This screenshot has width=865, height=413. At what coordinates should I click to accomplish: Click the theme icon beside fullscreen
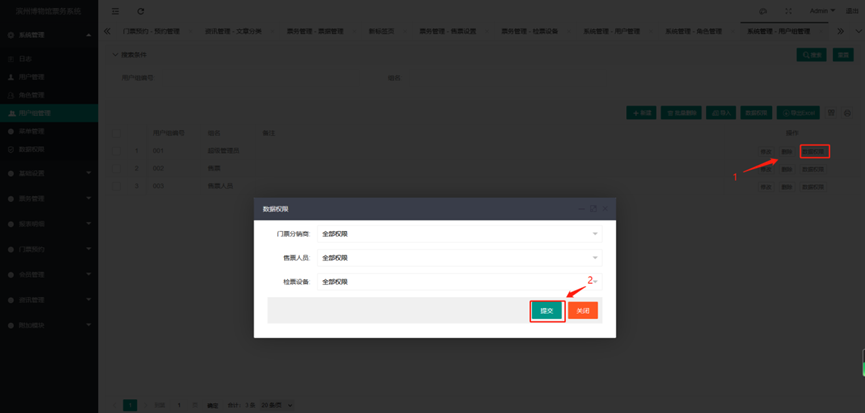coord(764,11)
